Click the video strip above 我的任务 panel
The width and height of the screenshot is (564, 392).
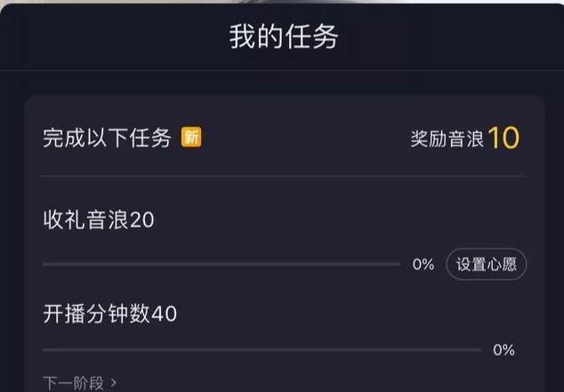click(282, 3)
